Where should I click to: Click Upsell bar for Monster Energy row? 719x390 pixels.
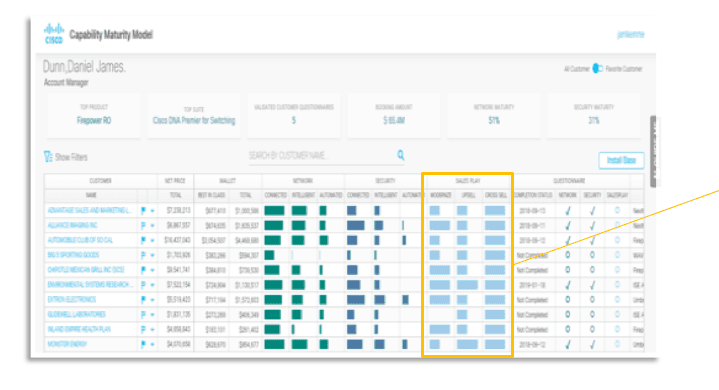(x=467, y=344)
